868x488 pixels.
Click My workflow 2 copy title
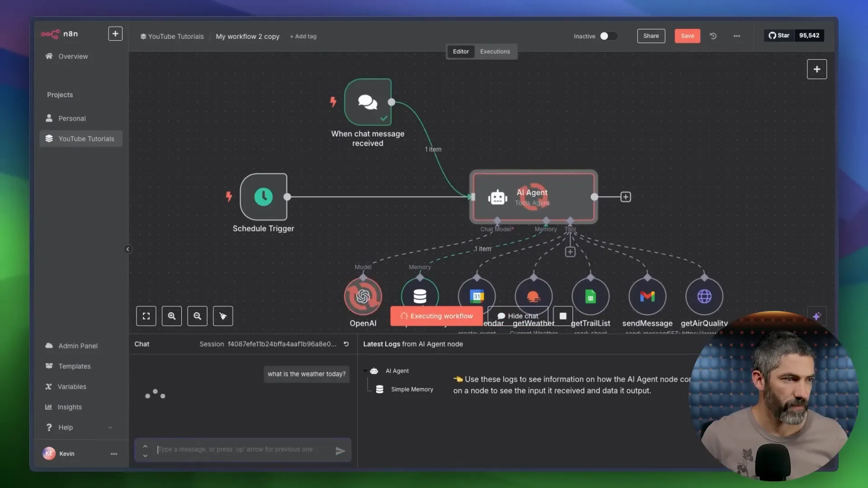point(247,37)
